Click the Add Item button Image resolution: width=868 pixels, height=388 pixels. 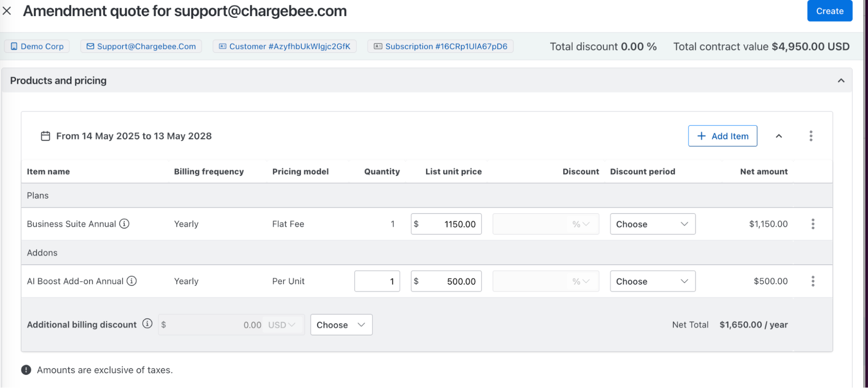coord(723,136)
